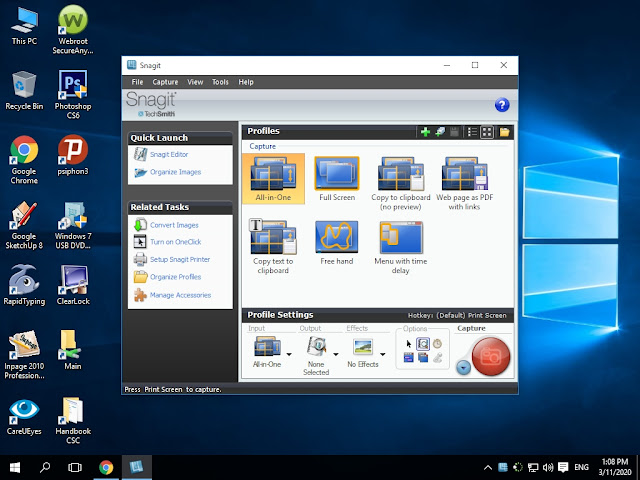Click the Manage Accessories puzzle icon
The width and height of the screenshot is (640, 480).
coord(140,295)
